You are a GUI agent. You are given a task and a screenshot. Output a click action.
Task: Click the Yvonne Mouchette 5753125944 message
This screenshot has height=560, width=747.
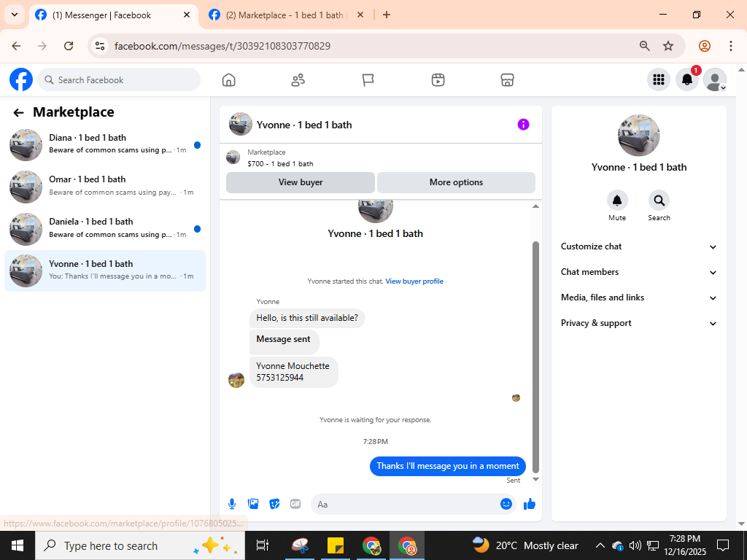pos(293,372)
